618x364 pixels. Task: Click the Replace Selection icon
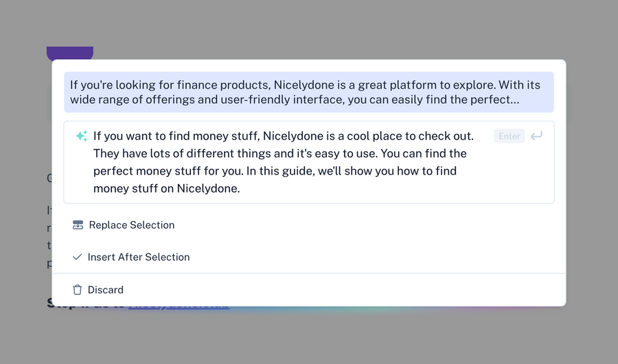[x=78, y=225]
